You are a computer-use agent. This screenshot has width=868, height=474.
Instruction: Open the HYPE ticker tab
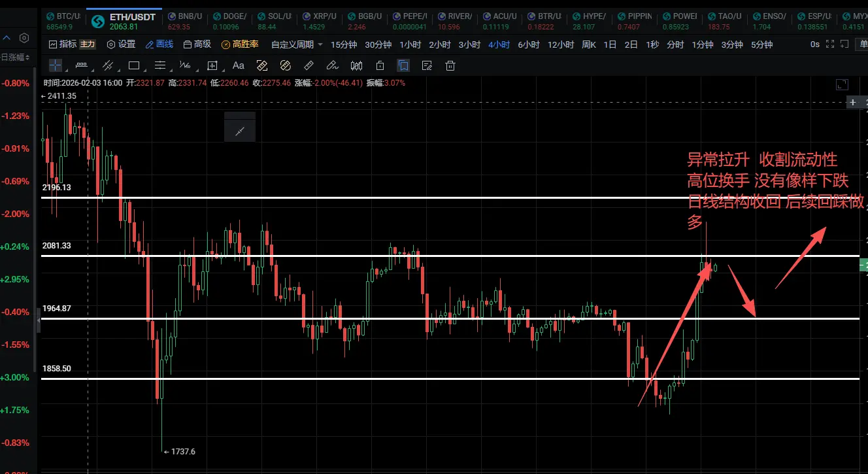click(x=588, y=21)
